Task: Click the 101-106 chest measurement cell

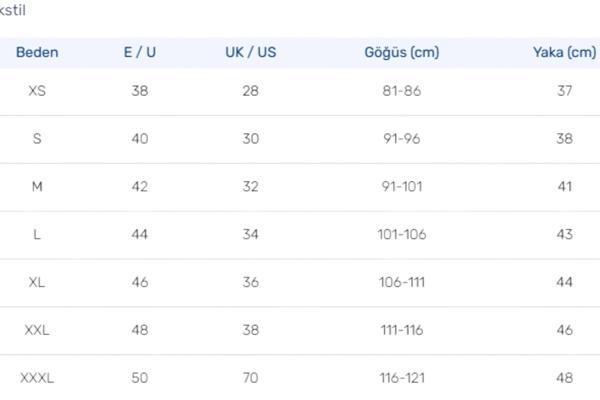Action: 401,234
